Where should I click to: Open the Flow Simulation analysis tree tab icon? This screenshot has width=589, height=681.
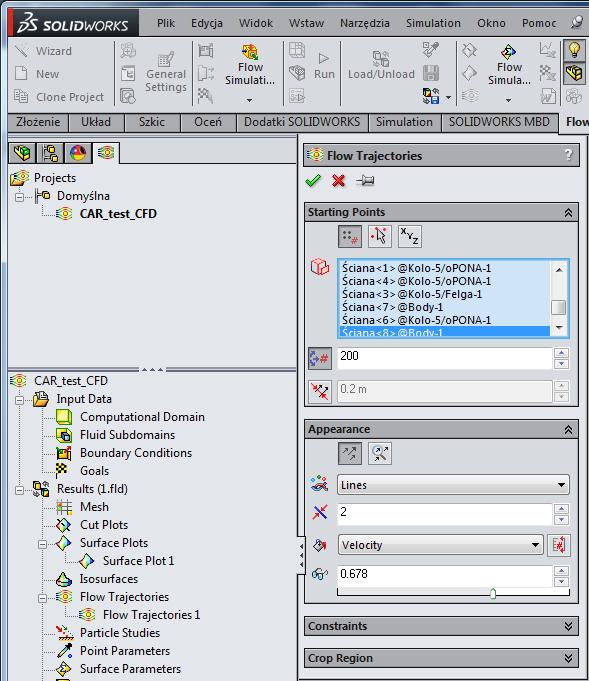tap(106, 152)
